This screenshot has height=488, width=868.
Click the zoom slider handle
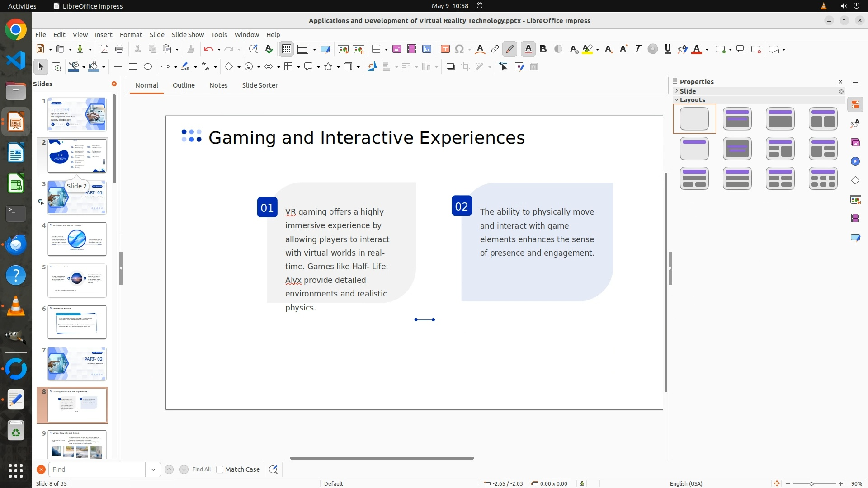pyautogui.click(x=811, y=483)
